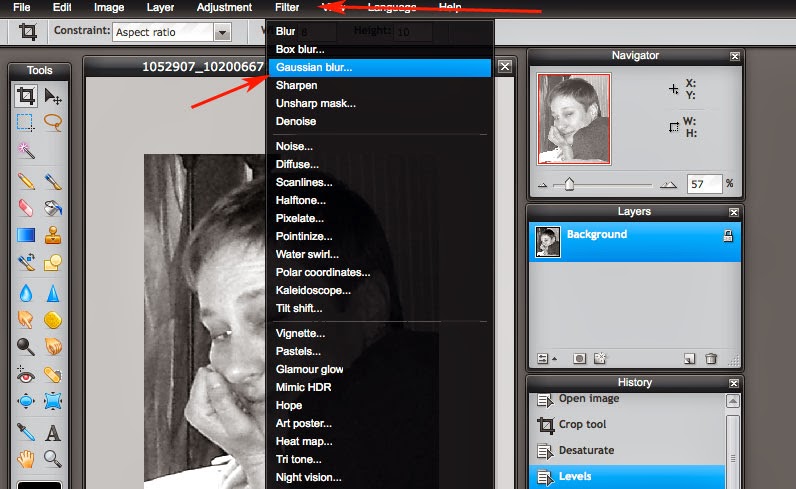Select the Bloat tool
Image resolution: width=796 pixels, height=489 pixels.
pyautogui.click(x=26, y=401)
